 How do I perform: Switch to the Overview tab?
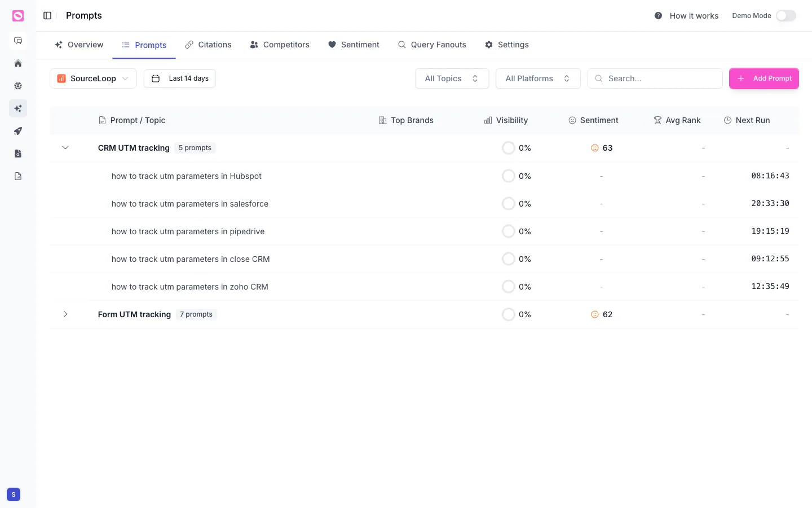point(79,45)
